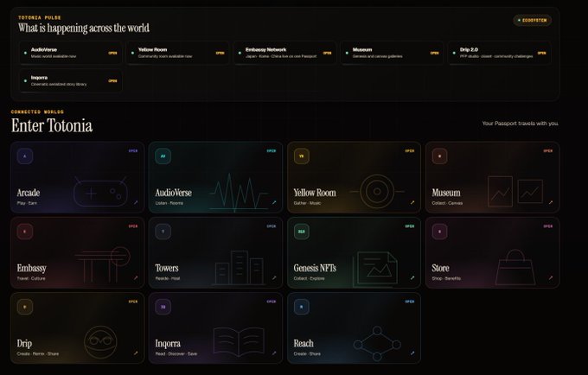Click the gate illustration in Embassy card
Screen dimensions: 588x375
pos(102,264)
